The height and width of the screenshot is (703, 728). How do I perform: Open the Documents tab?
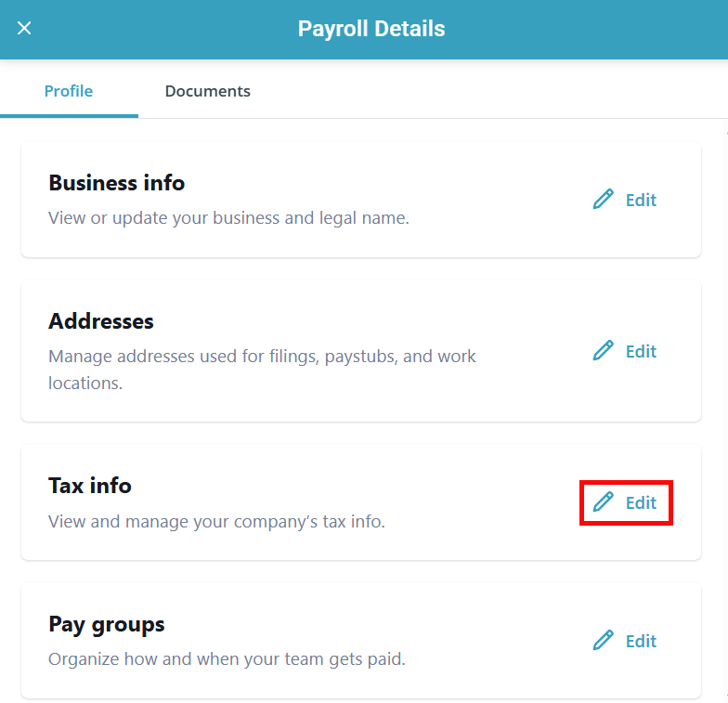[207, 91]
